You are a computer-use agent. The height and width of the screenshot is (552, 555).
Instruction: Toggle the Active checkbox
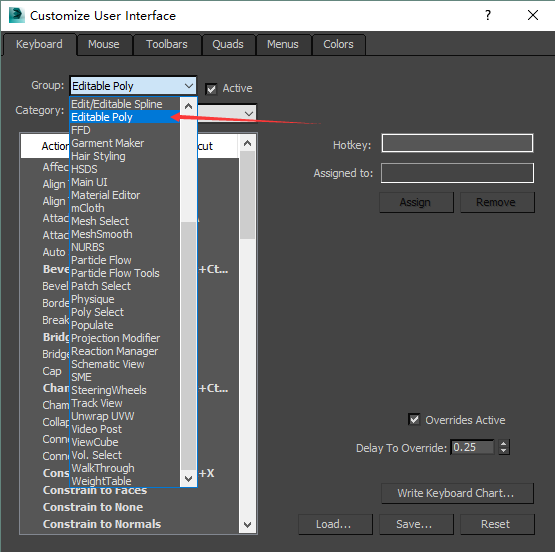[211, 89]
